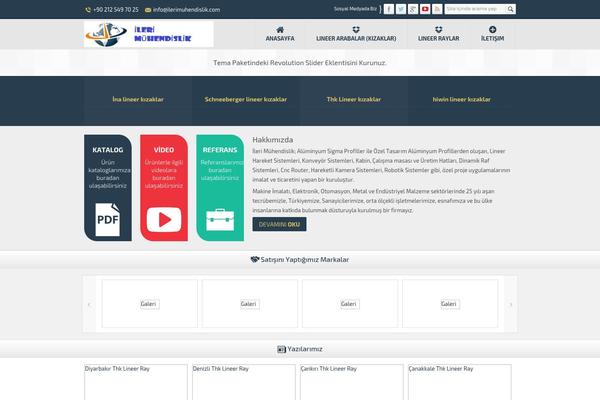The height and width of the screenshot is (400, 600).
Task: Click the Hakkımızda heading
Action: coord(272,140)
